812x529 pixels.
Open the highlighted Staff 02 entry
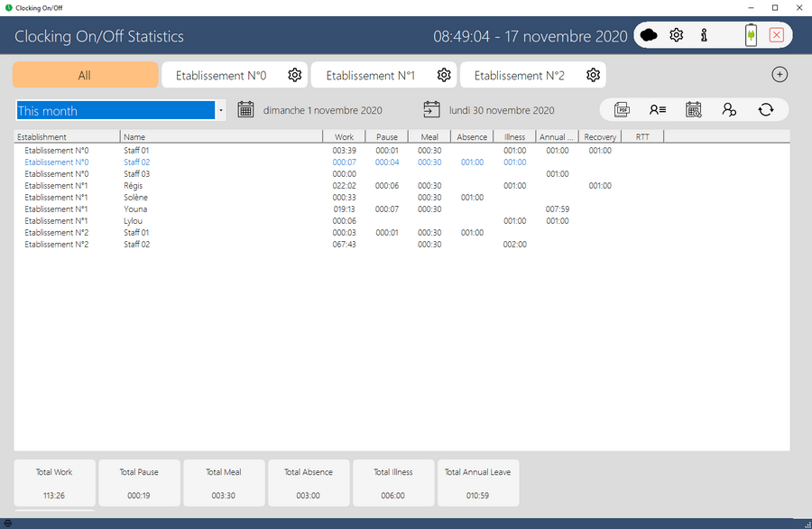pyautogui.click(x=135, y=162)
